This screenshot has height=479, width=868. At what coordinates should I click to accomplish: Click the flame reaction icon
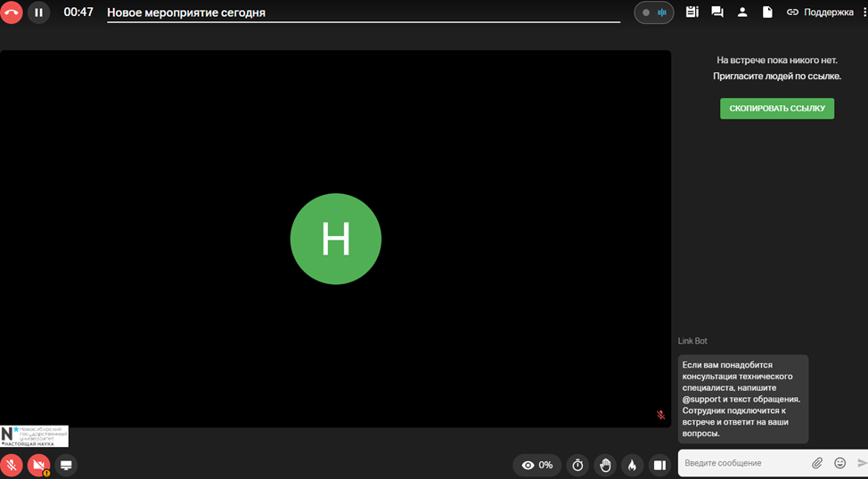[x=632, y=465]
